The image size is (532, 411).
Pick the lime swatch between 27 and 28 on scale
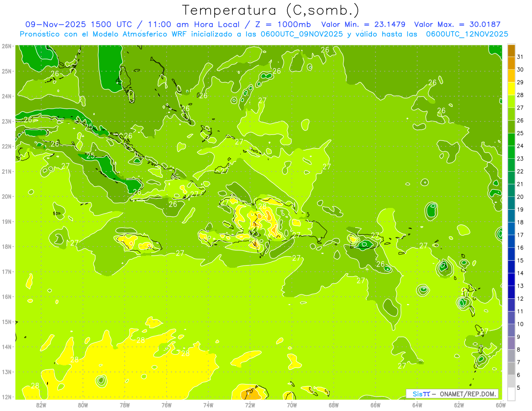(x=511, y=102)
